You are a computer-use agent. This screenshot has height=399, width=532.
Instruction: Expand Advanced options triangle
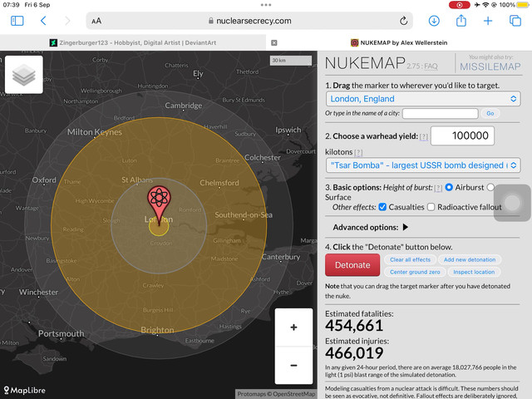tap(406, 227)
